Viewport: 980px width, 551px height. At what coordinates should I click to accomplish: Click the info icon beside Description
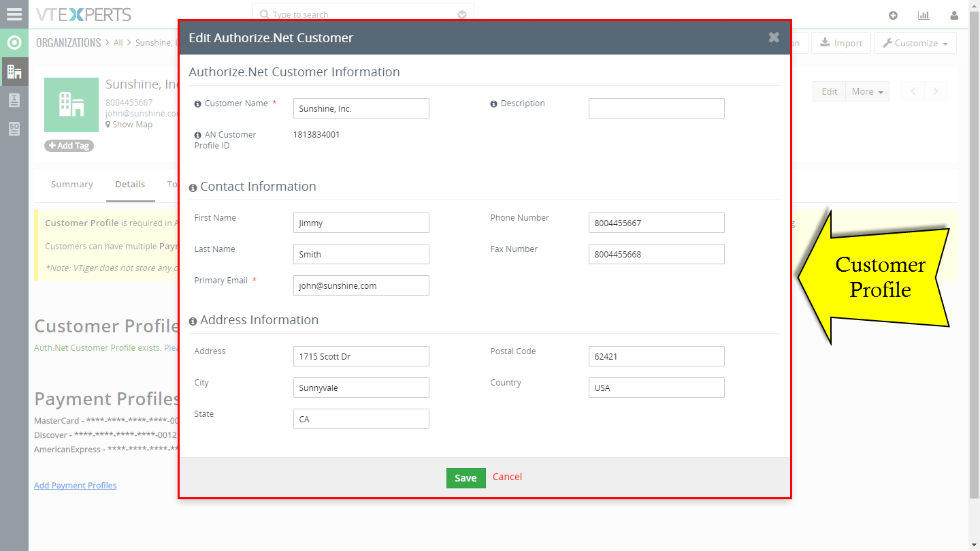[493, 103]
